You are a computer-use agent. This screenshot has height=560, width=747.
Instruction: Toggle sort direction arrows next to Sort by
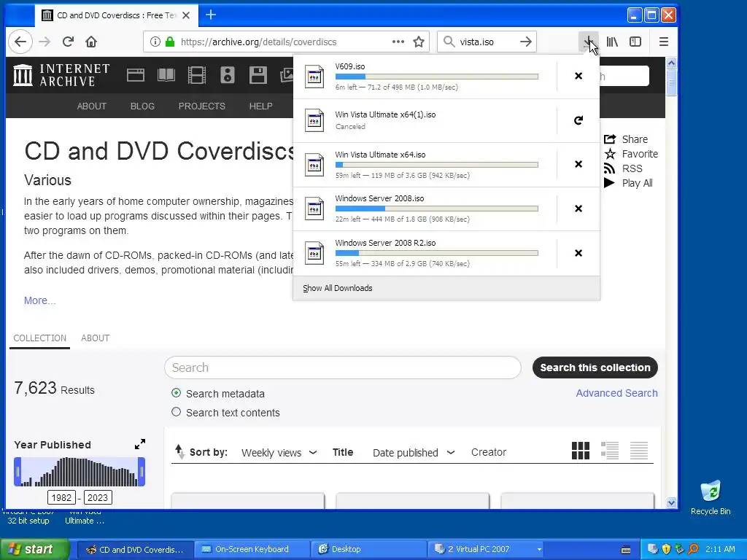179,451
